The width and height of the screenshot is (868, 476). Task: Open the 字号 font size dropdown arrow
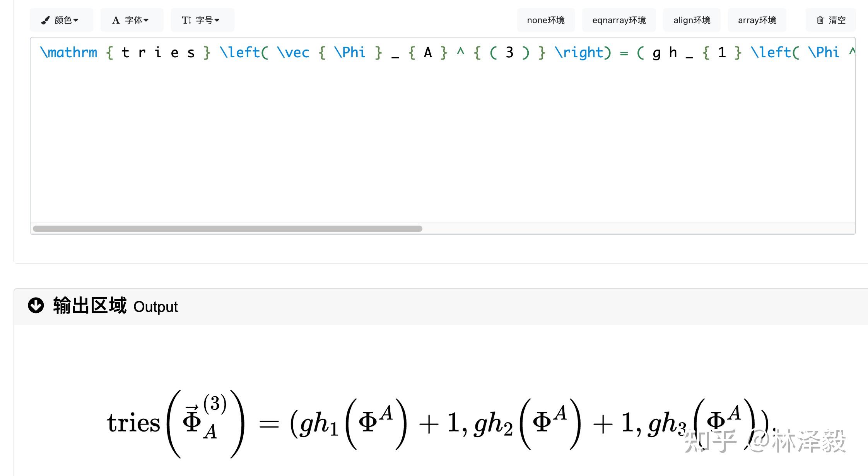(x=217, y=20)
